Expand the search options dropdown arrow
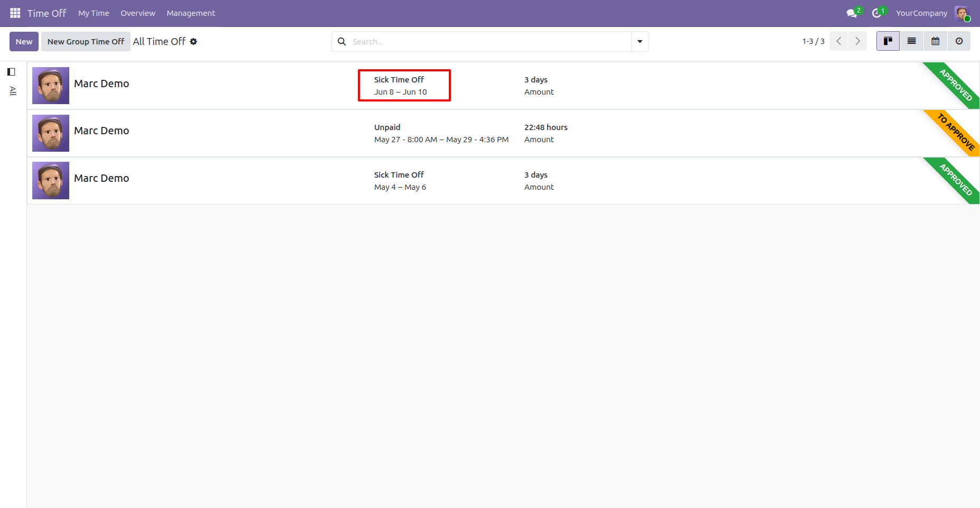 coord(640,41)
